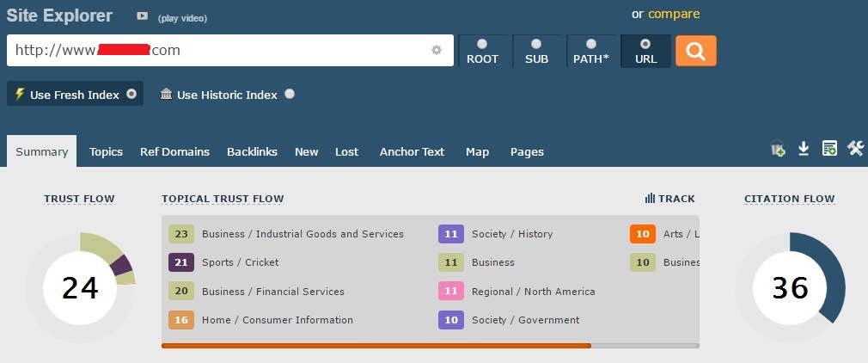Select the ROOT radio option

(482, 44)
